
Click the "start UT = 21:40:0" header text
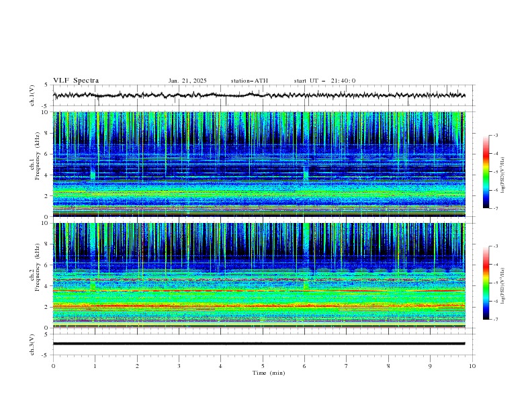(324, 81)
